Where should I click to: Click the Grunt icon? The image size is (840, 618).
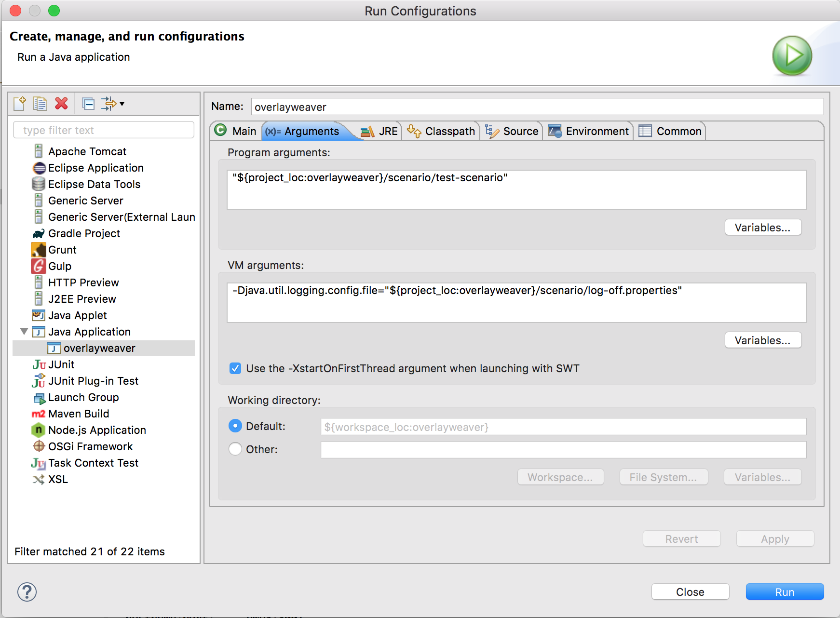point(39,250)
